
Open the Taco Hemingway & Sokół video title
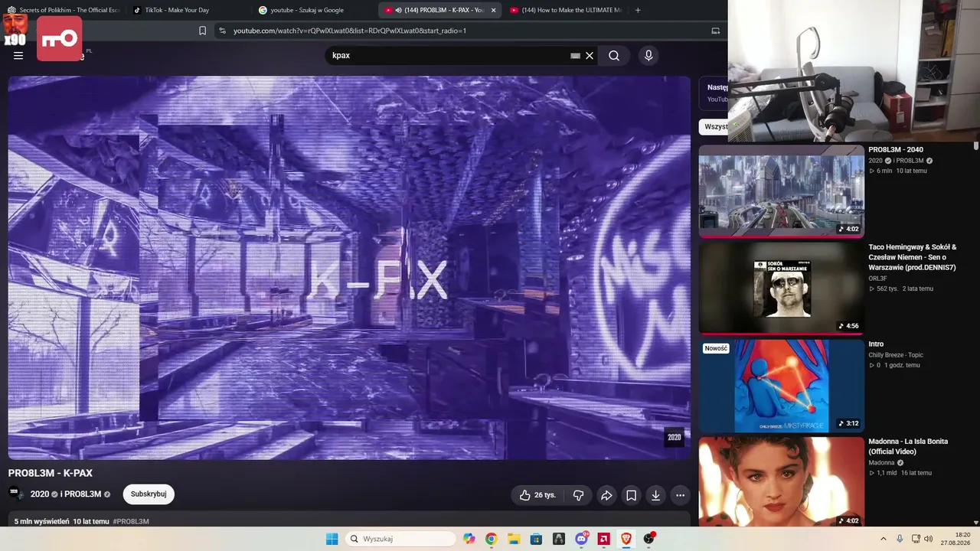point(913,257)
